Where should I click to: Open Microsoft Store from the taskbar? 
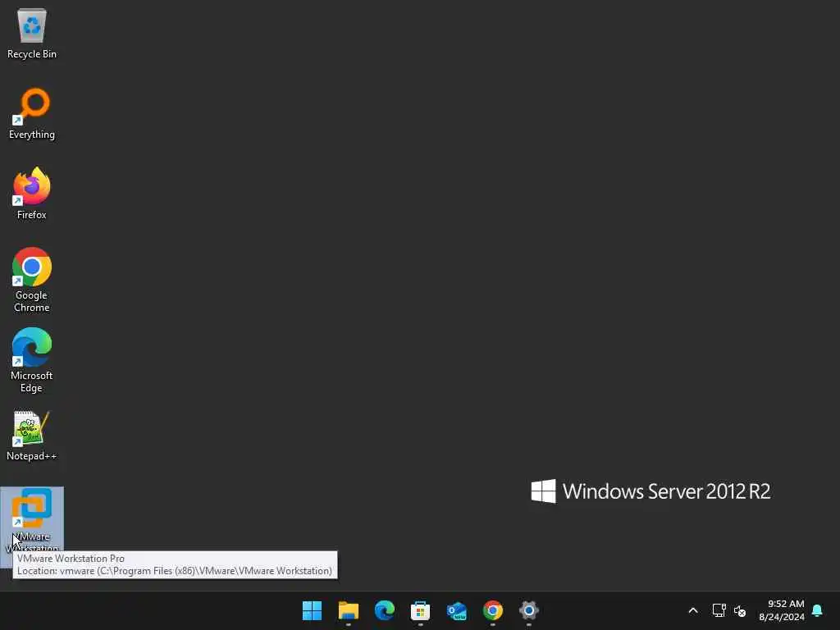[421, 610]
